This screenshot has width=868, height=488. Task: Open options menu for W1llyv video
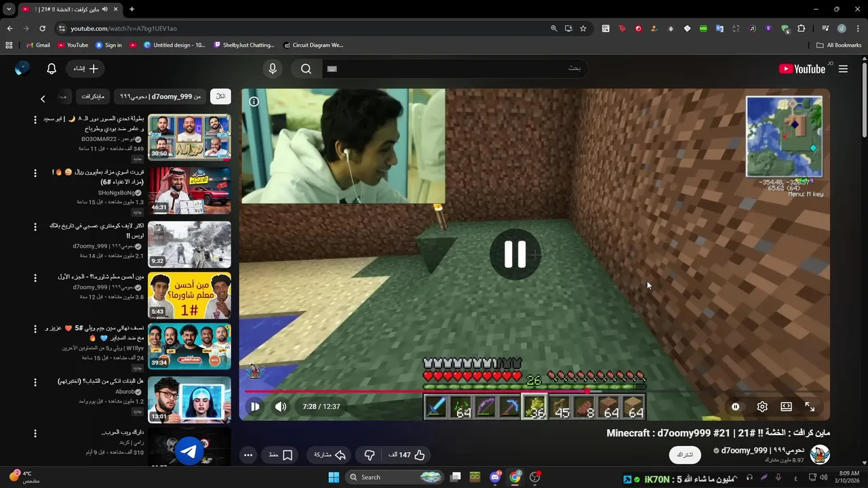tap(35, 329)
